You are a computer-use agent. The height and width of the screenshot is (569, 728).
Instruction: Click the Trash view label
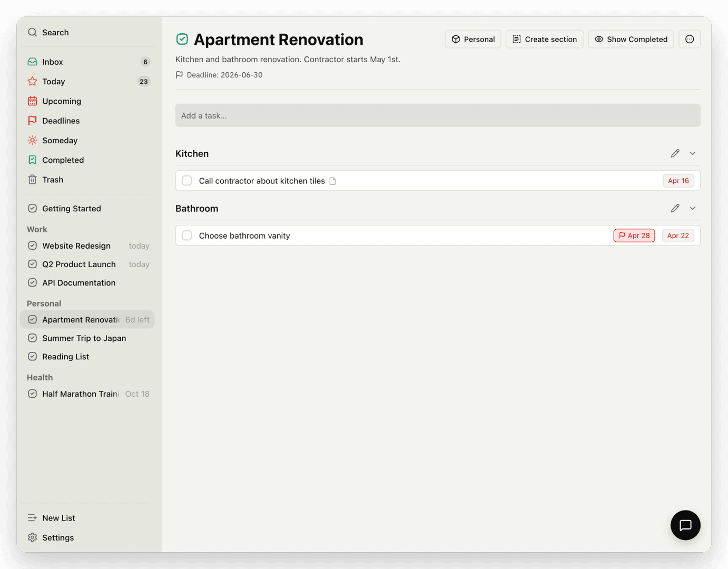53,180
